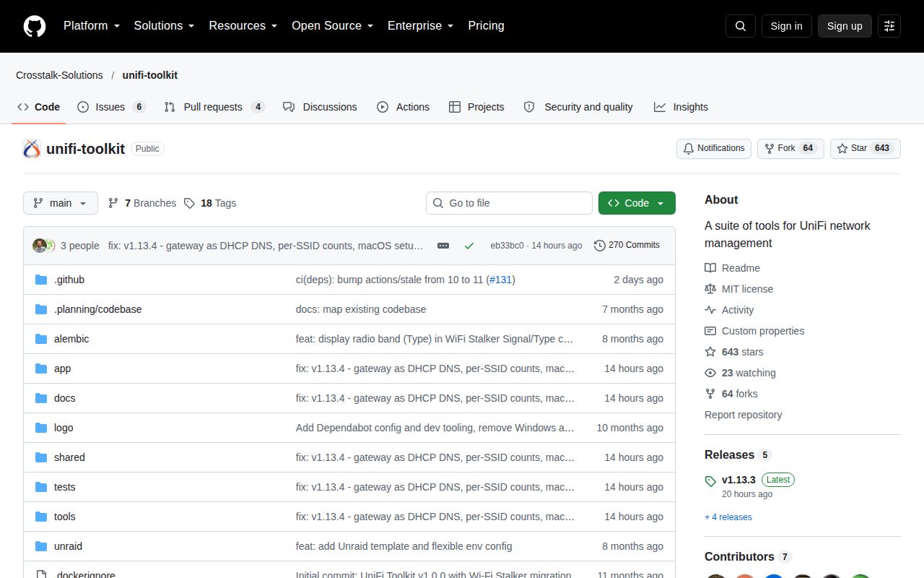Switch to the Pull requests tab

pyautogui.click(x=214, y=107)
